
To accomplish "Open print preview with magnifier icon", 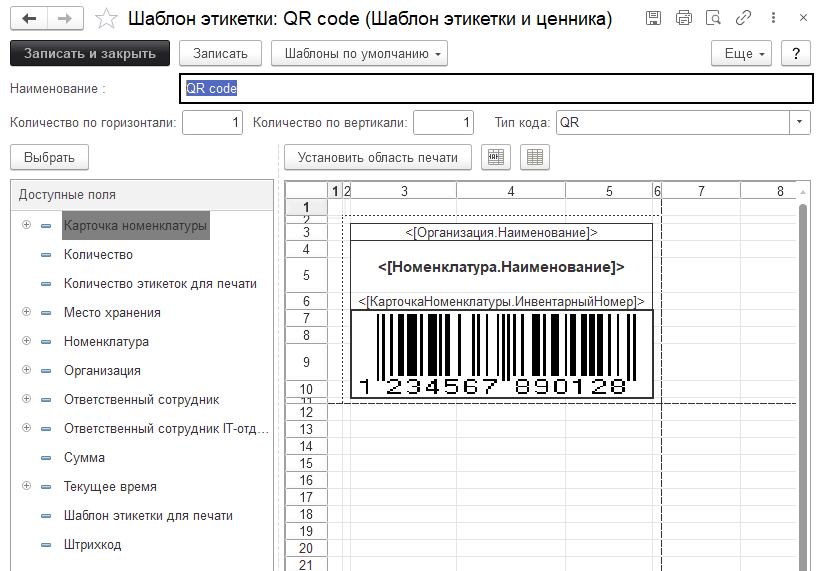I will [713, 19].
